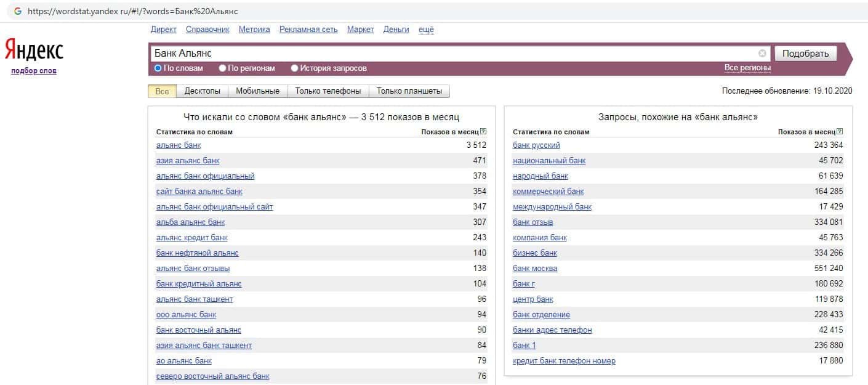Click help icon beside left 'Показов в месяц'
Viewport: 868px width, 385px height.
[x=483, y=132]
